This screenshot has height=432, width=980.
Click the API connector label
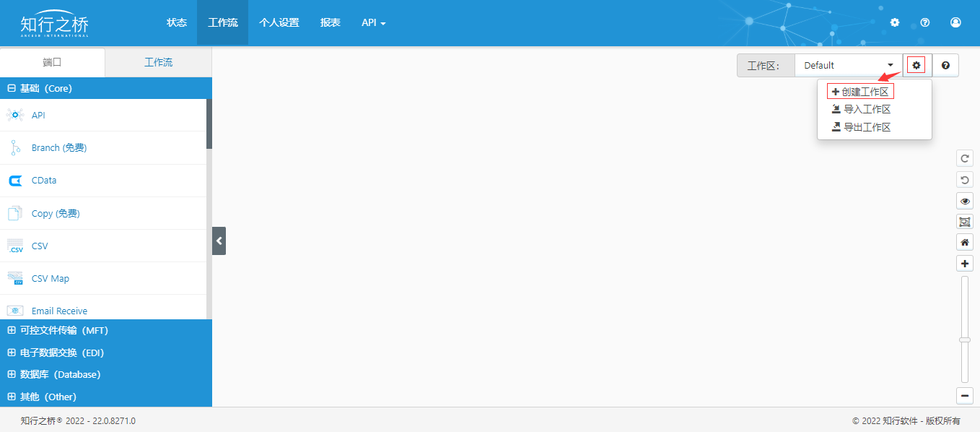38,116
